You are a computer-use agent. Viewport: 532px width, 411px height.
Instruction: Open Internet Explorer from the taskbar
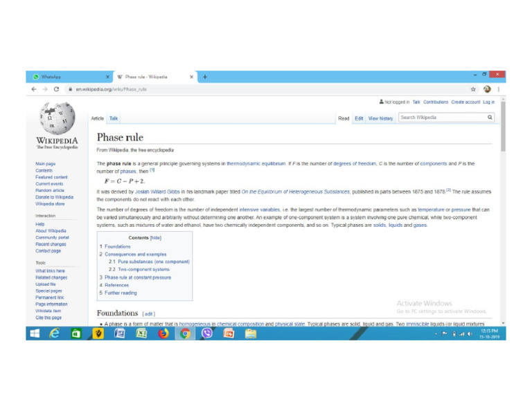[x=55, y=334]
